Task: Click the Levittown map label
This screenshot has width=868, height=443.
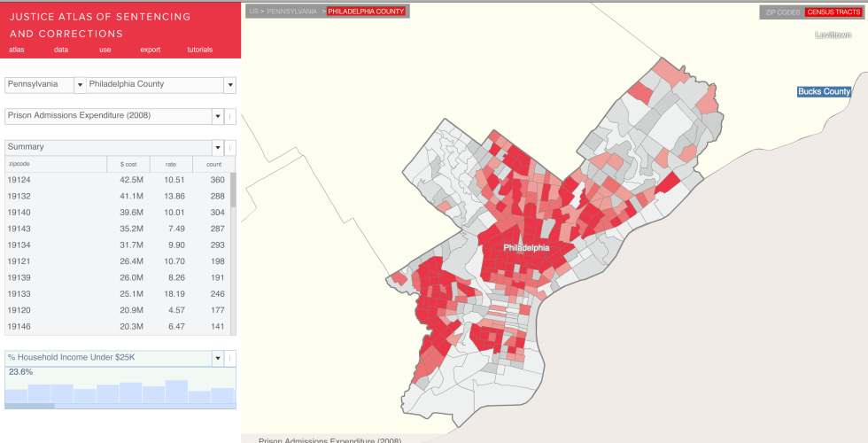Action: [833, 35]
